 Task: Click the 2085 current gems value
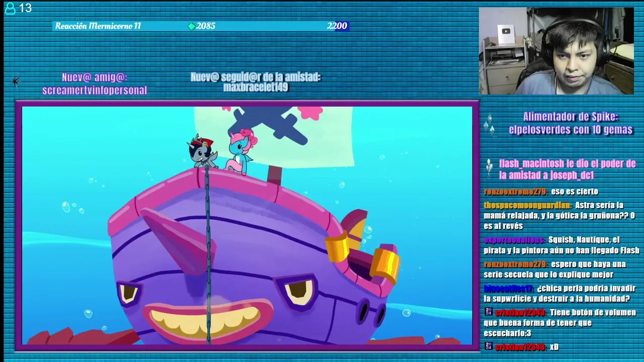(206, 26)
